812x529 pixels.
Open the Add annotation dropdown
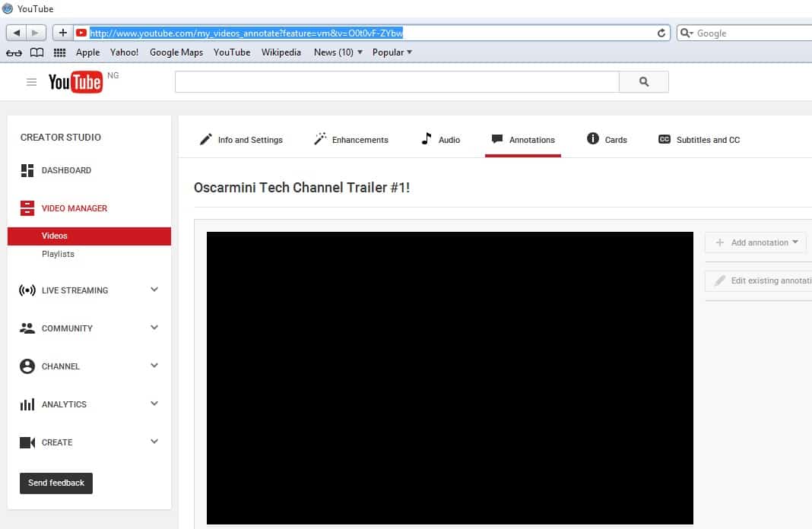coord(756,242)
